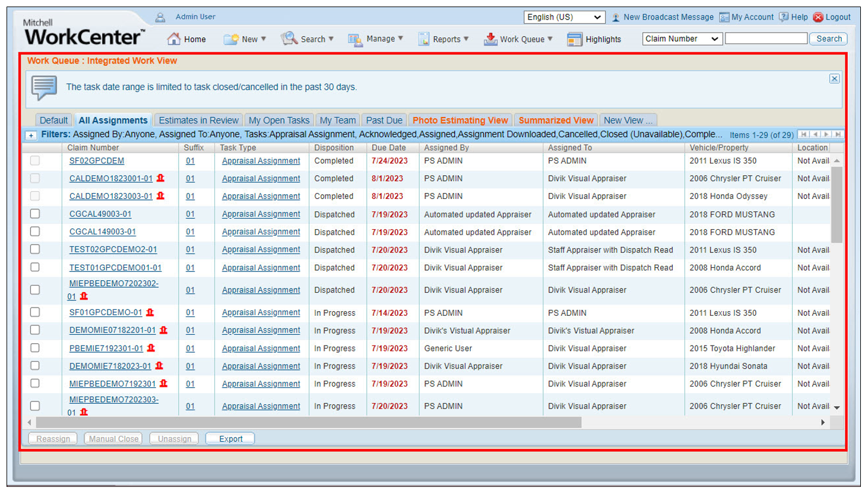Screen dimensions: 868x494
Task: Open the Manage menu dropdown
Action: [401, 39]
